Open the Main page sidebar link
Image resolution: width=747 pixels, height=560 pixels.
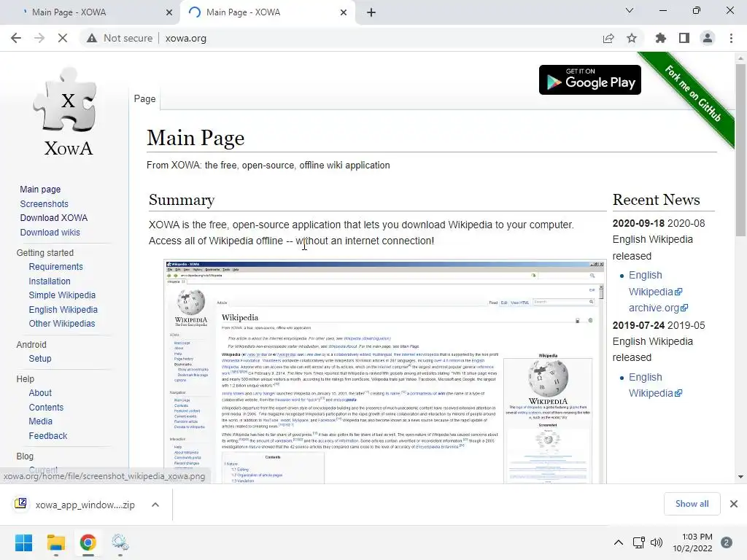tap(40, 190)
